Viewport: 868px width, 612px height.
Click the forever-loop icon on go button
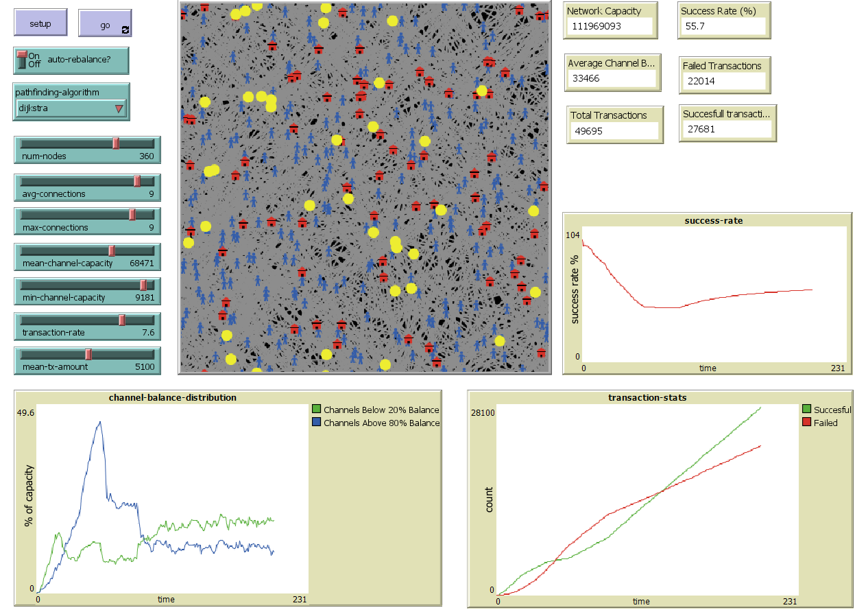point(125,30)
